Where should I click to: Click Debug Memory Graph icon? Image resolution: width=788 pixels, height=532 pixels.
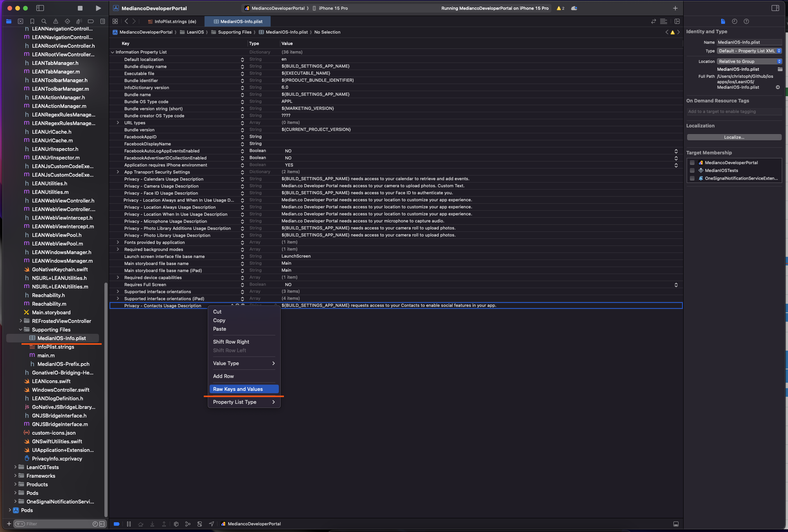pyautogui.click(x=188, y=524)
